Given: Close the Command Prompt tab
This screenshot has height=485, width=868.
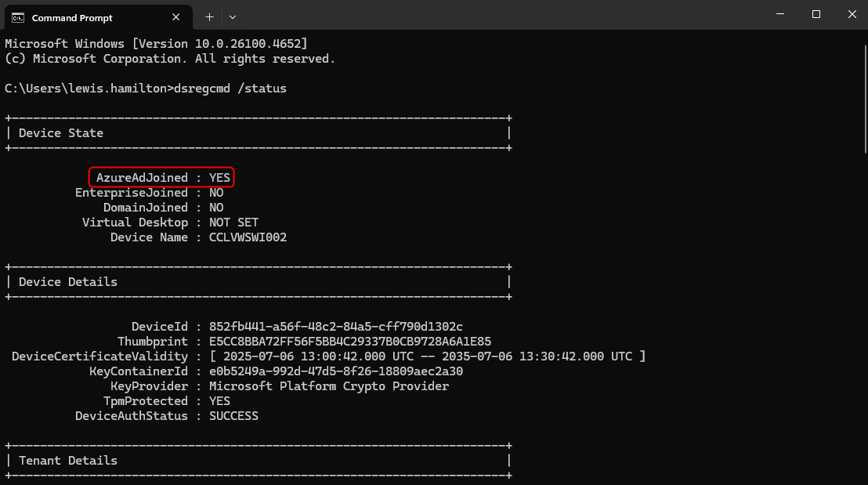Looking at the screenshot, I should click(x=177, y=16).
